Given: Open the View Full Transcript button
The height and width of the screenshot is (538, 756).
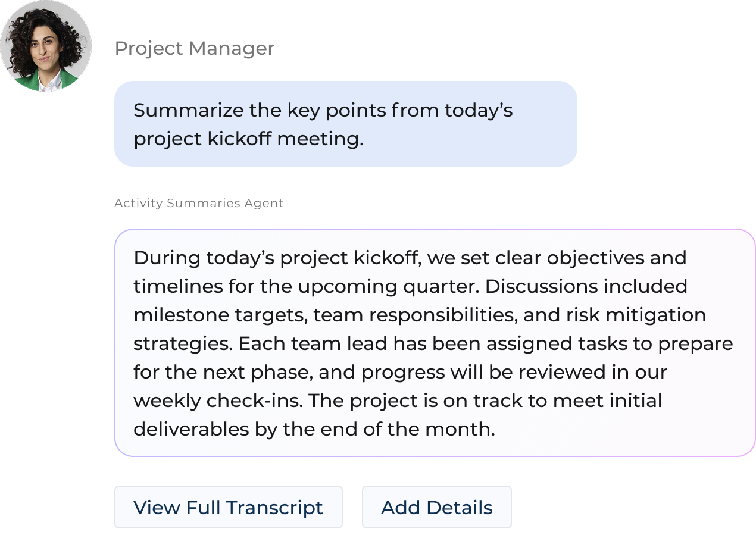Looking at the screenshot, I should tap(228, 508).
